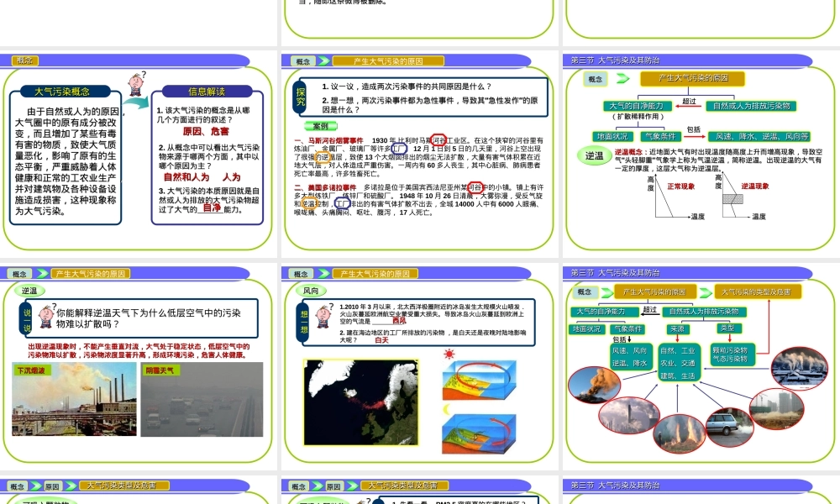The height and width of the screenshot is (504, 840).
Task: Select the yellow 产生大气污染的原因 title in the 探究 slide
Action: point(388,61)
